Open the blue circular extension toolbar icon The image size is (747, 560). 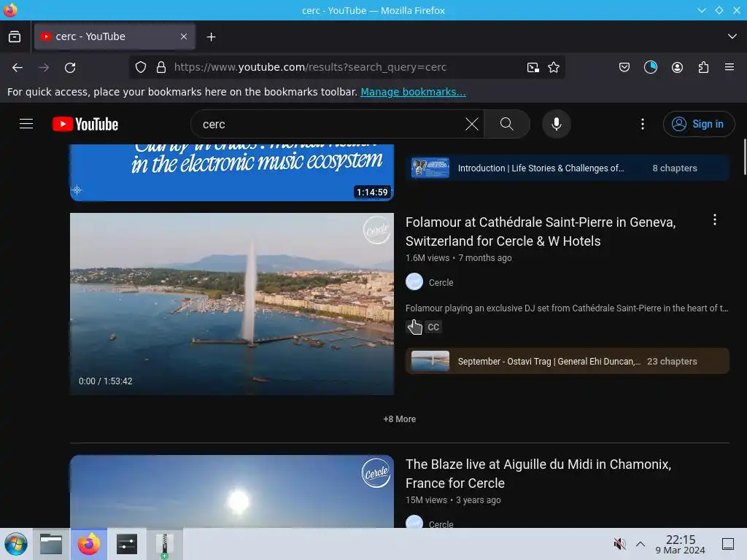click(650, 68)
